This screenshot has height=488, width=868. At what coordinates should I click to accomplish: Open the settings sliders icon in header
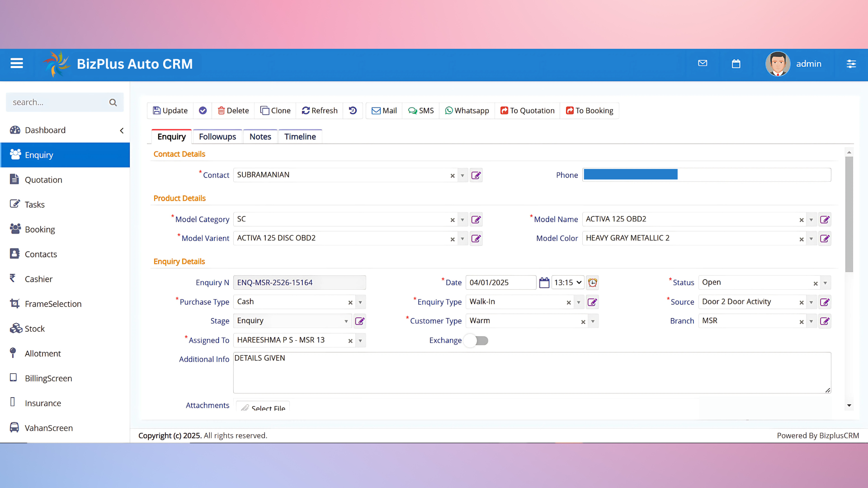point(851,64)
